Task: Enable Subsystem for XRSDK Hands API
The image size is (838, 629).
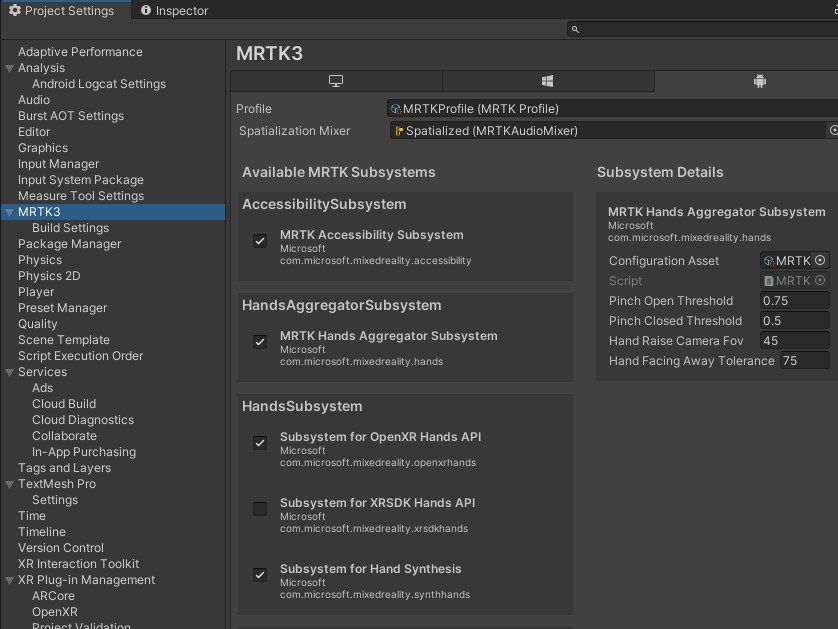Action: pos(260,509)
